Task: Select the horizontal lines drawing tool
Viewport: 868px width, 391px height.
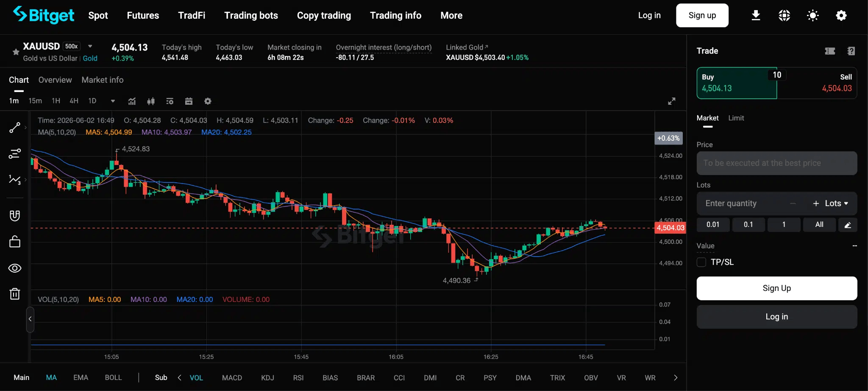Action: [x=14, y=154]
